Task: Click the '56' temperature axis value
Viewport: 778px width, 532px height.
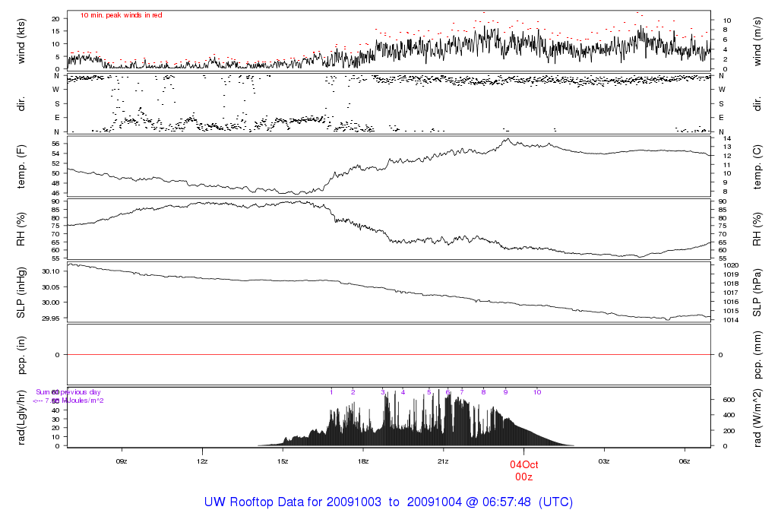Action: pyautogui.click(x=56, y=144)
